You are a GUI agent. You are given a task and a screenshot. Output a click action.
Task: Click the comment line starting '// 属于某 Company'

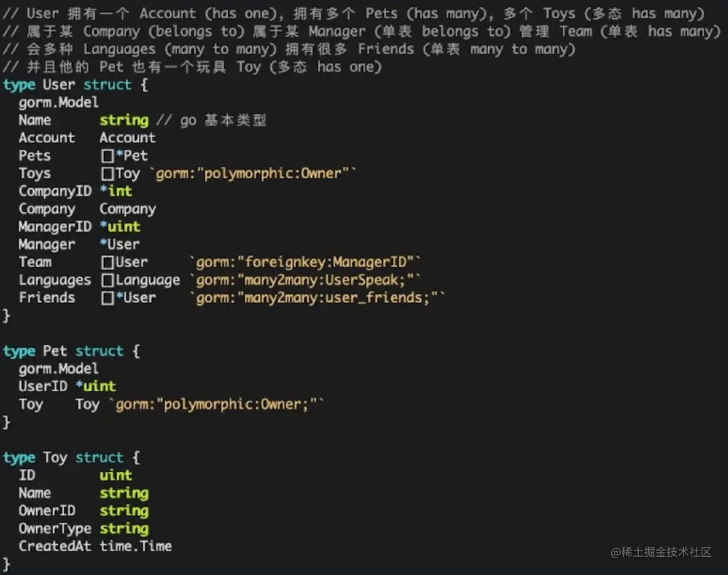(x=362, y=31)
